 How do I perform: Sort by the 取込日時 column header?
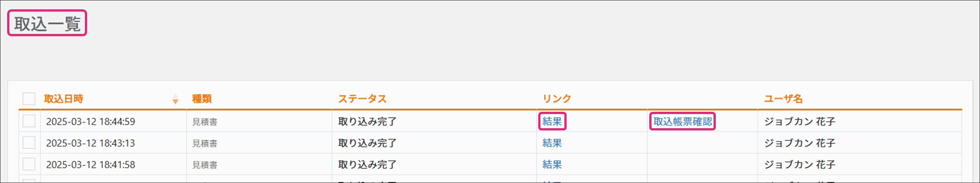coord(64,99)
